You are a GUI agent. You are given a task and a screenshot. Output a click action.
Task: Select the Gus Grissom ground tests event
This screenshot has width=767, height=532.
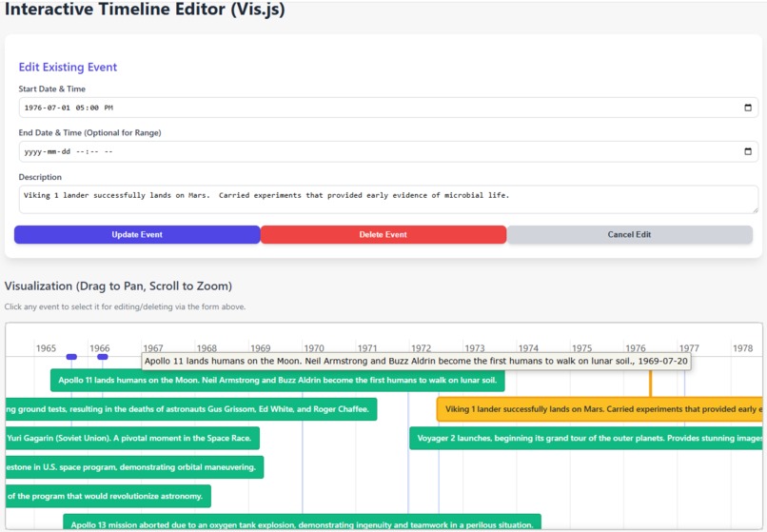191,409
